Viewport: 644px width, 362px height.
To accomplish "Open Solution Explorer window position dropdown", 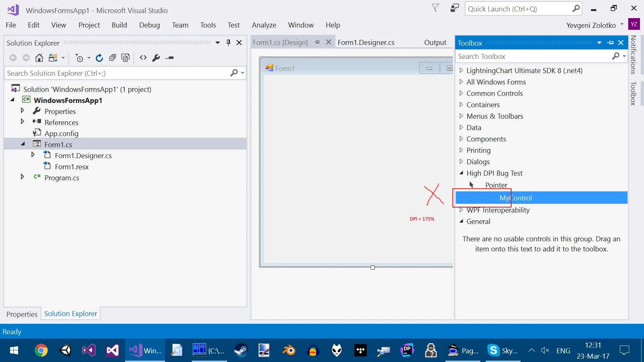I will 218,43.
